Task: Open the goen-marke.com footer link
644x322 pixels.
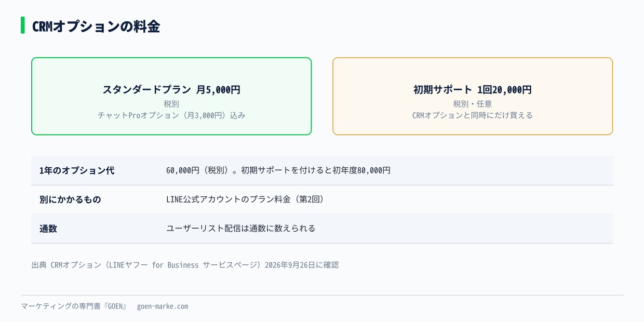Action: (x=163, y=306)
